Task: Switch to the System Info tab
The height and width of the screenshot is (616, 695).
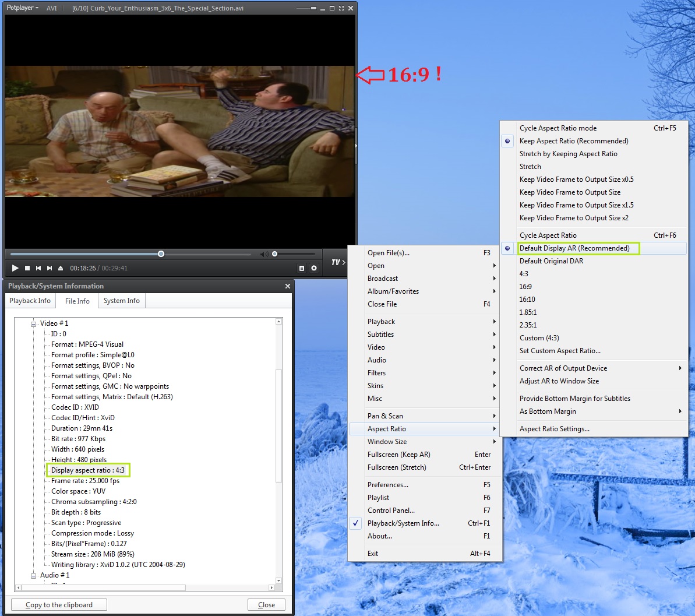Action: point(121,301)
